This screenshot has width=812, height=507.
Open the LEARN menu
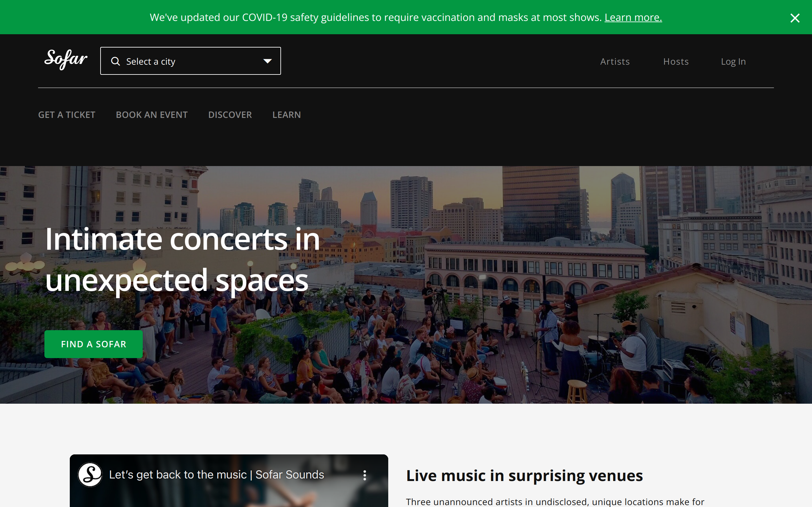[286, 115]
